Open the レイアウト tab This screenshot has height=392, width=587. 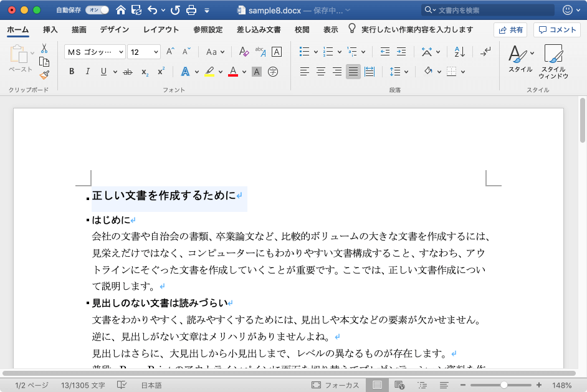161,29
